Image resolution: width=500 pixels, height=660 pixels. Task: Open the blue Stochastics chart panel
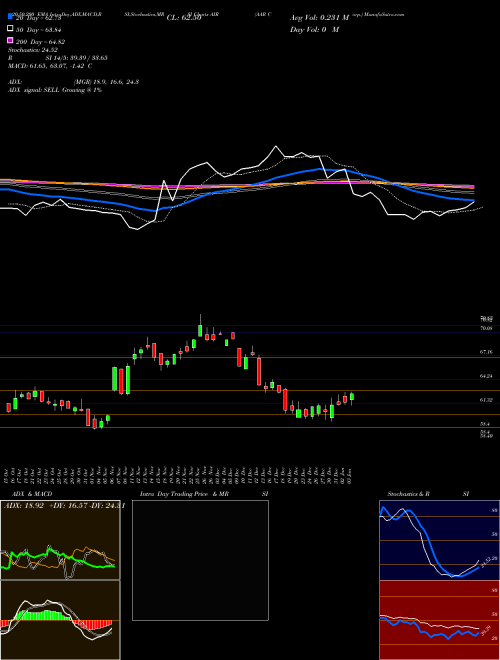(439, 540)
